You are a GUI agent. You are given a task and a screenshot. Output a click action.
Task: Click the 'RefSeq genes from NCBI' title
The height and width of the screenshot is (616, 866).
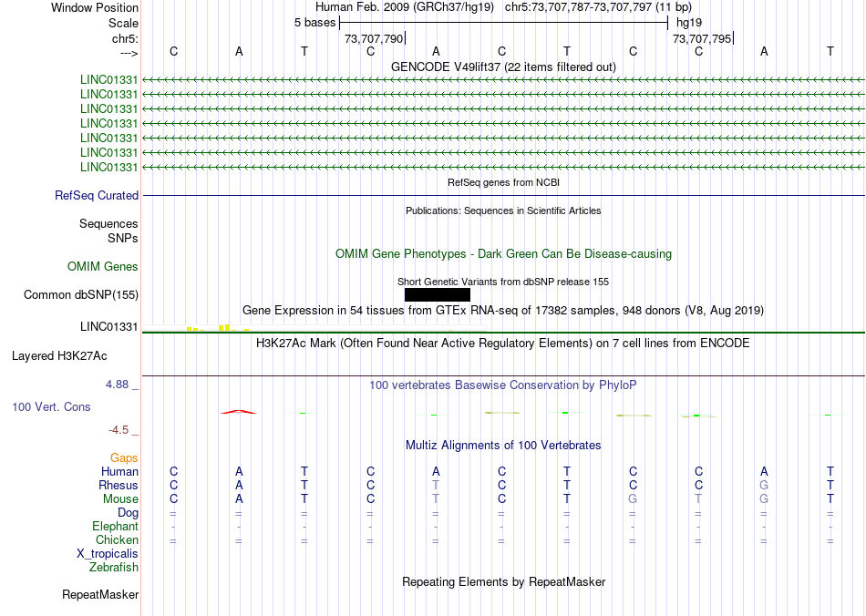click(503, 182)
